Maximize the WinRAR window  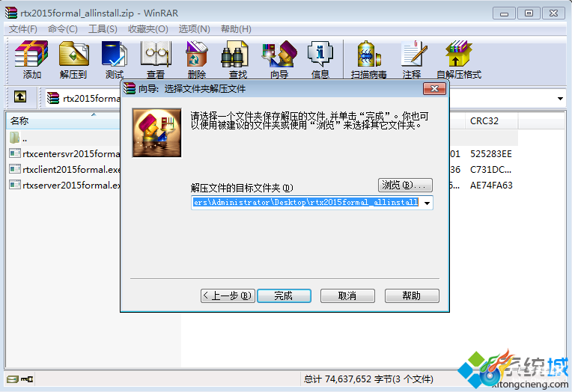coord(529,13)
